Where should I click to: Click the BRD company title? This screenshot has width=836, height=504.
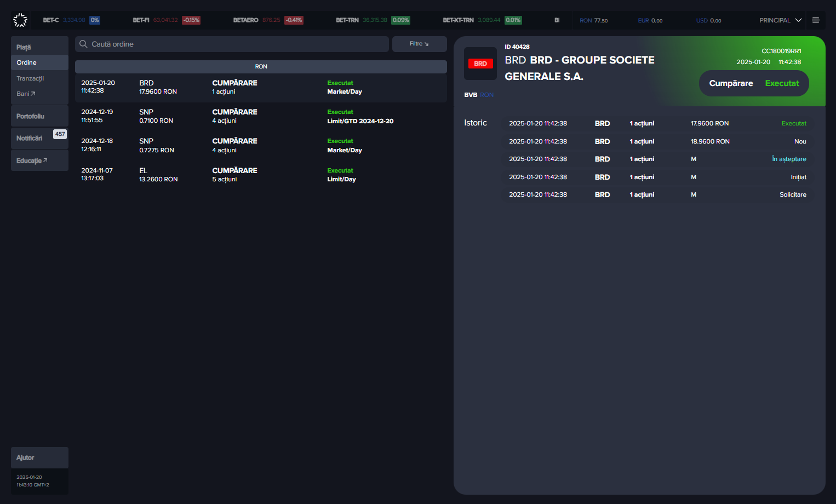coord(580,68)
